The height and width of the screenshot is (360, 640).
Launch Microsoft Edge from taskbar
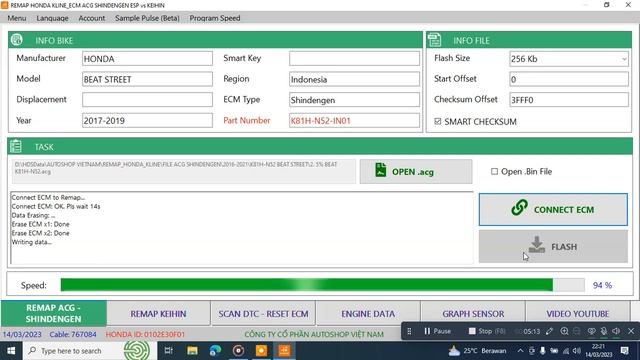[x=215, y=351]
